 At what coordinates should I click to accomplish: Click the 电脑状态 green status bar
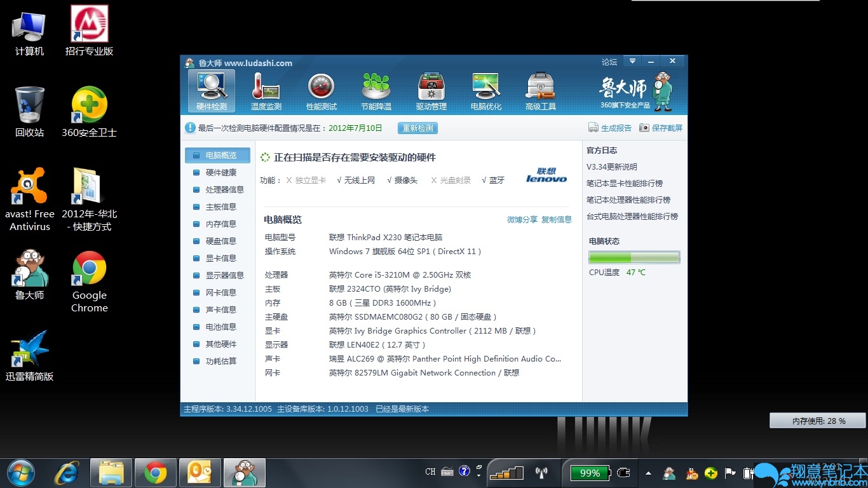tap(634, 257)
